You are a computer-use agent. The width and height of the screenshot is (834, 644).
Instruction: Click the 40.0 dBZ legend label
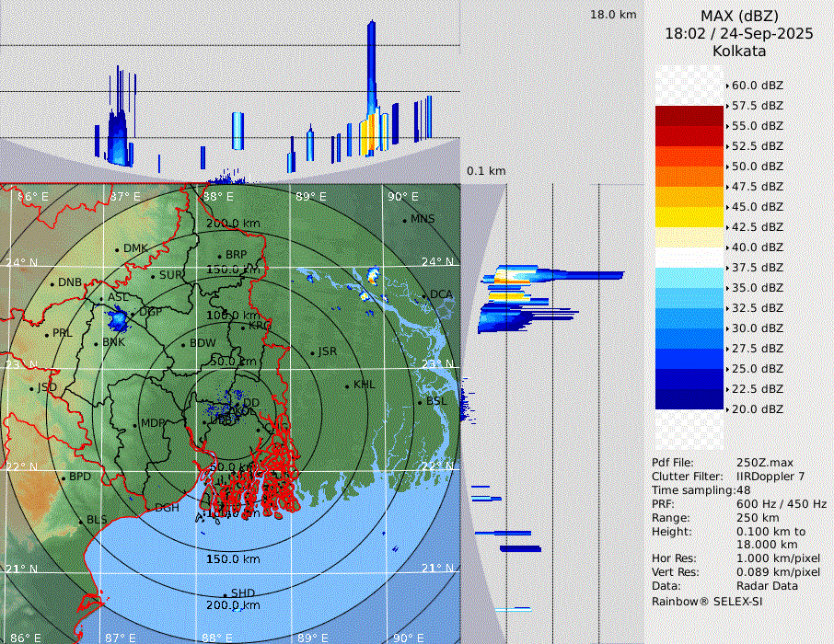point(758,247)
